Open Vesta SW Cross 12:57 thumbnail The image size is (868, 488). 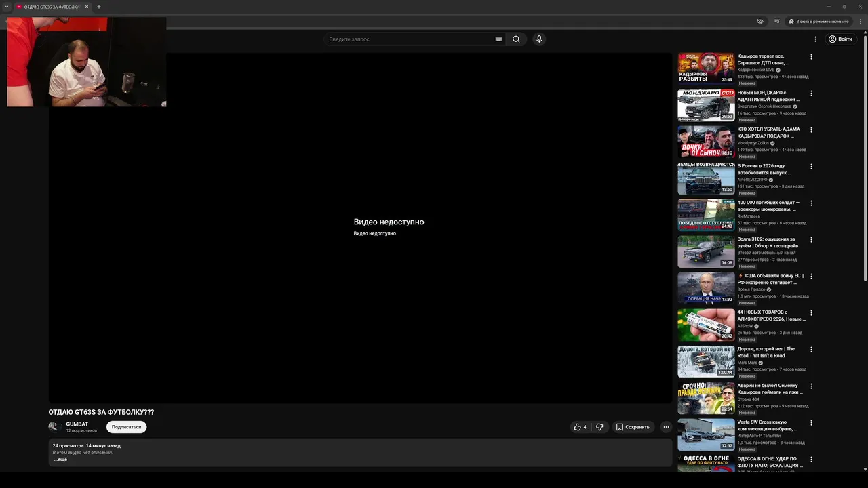tap(706, 434)
